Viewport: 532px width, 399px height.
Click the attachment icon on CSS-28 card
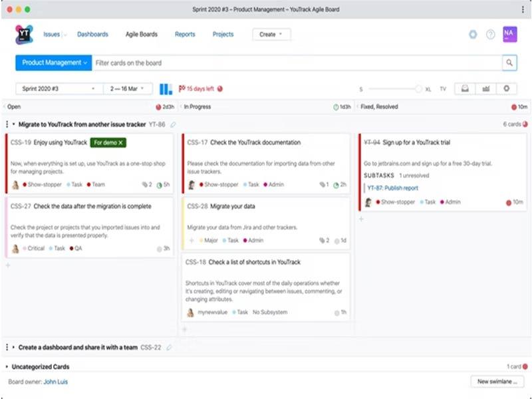pos(322,240)
